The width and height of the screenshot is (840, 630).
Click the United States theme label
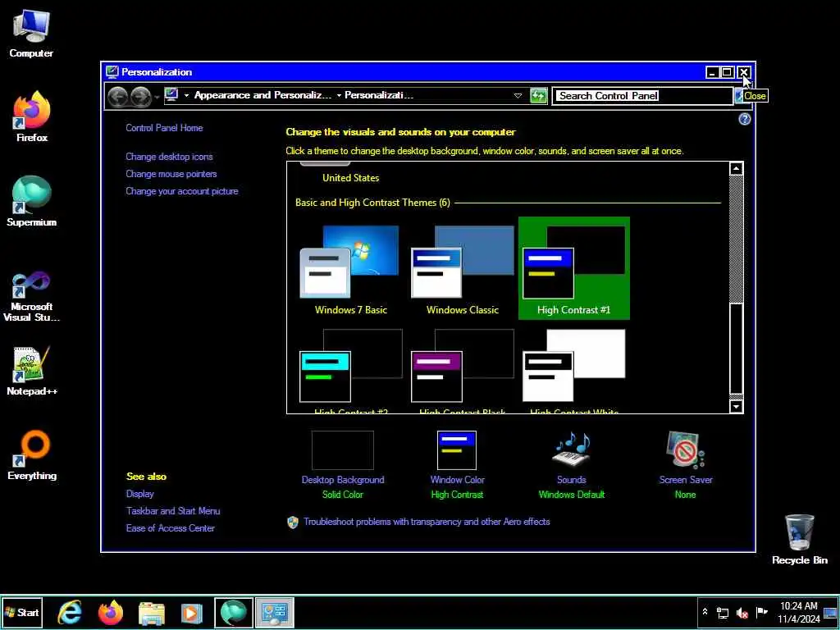pos(350,178)
